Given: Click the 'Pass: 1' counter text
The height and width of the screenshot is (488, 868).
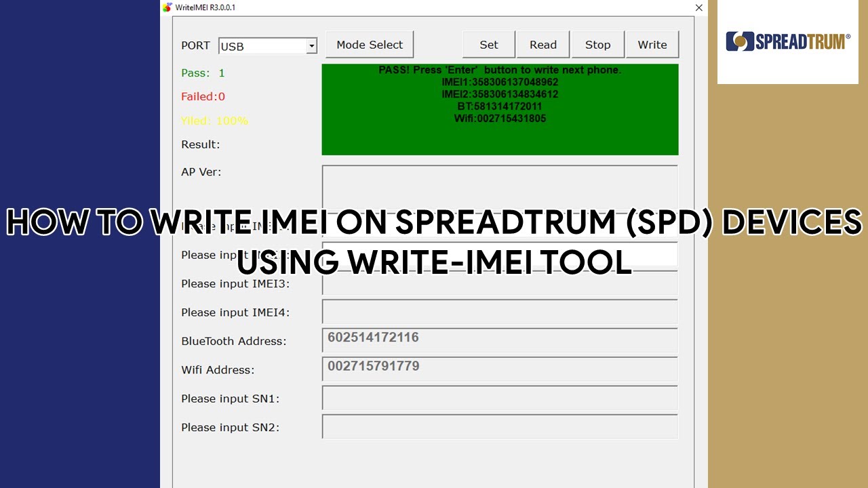Looking at the screenshot, I should coord(203,73).
